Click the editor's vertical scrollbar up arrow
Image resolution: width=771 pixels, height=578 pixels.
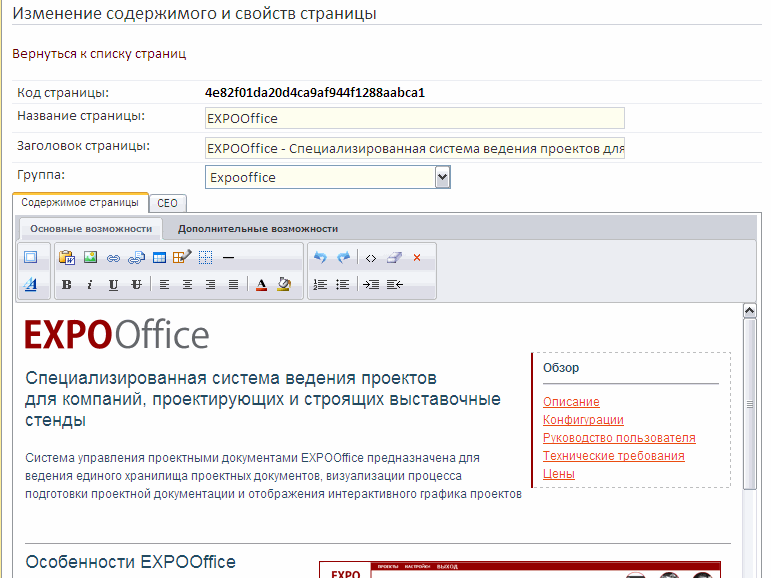click(749, 310)
